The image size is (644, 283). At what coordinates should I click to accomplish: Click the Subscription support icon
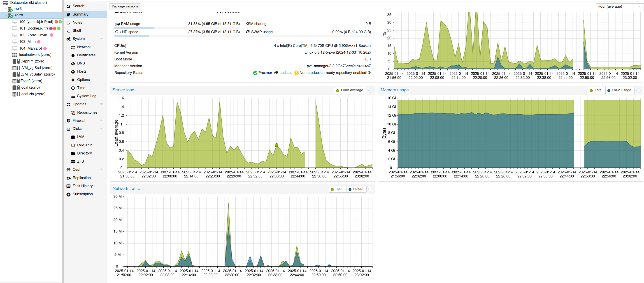click(x=68, y=194)
